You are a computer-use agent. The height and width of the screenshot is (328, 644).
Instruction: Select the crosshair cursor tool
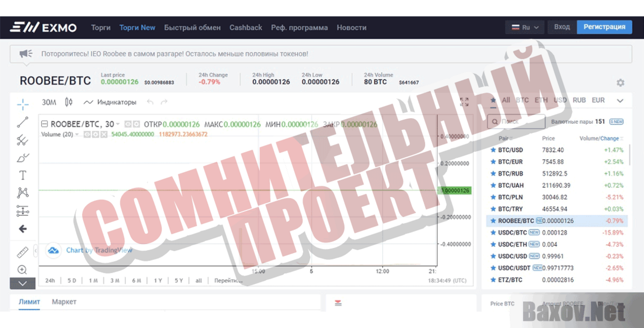coord(23,105)
